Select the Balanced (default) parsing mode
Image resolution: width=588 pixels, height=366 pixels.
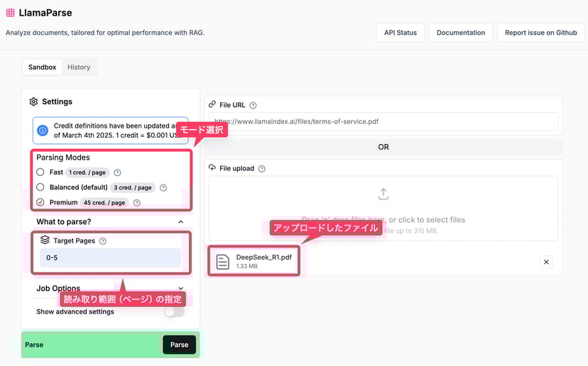[40, 188]
